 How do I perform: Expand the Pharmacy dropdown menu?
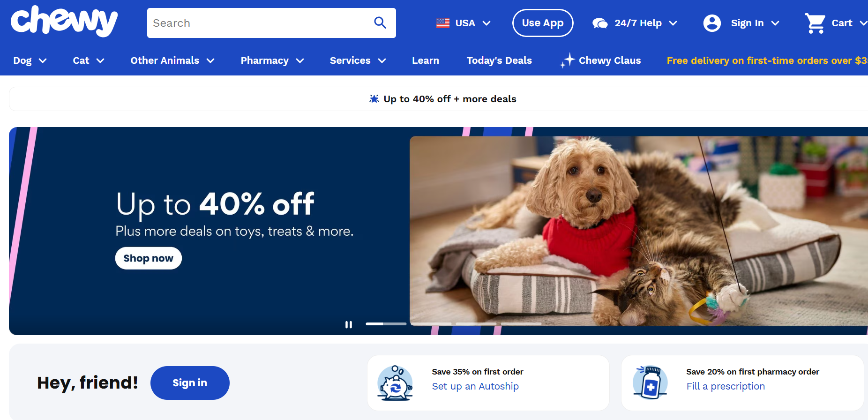click(272, 60)
